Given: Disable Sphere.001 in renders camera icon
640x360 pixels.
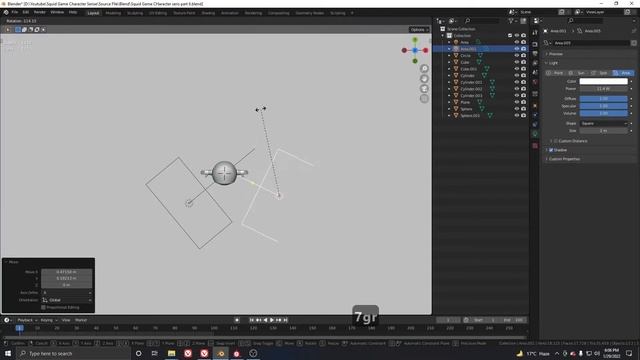Looking at the screenshot, I should (523, 116).
